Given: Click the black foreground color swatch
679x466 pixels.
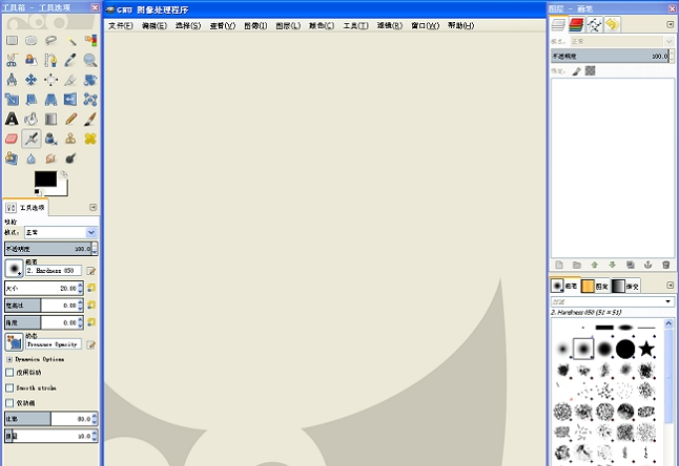Looking at the screenshot, I should click(45, 179).
